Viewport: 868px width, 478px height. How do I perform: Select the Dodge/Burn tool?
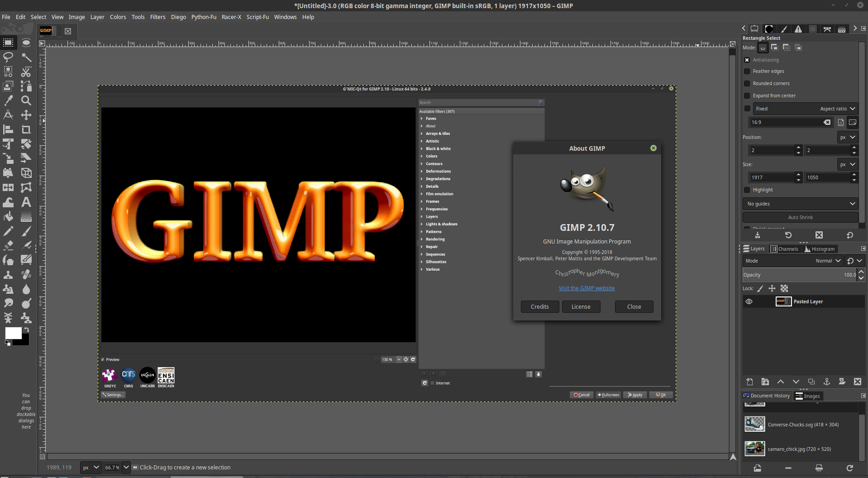[26, 303]
